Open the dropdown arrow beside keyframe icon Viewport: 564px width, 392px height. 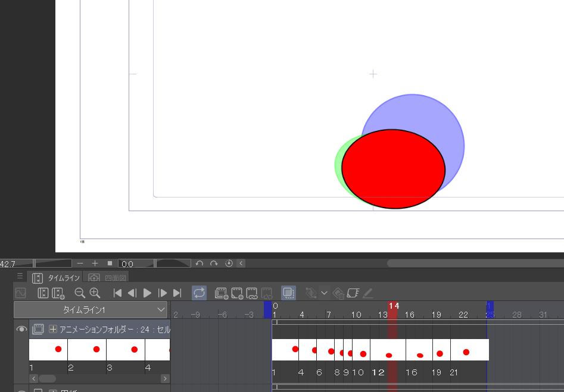click(324, 293)
